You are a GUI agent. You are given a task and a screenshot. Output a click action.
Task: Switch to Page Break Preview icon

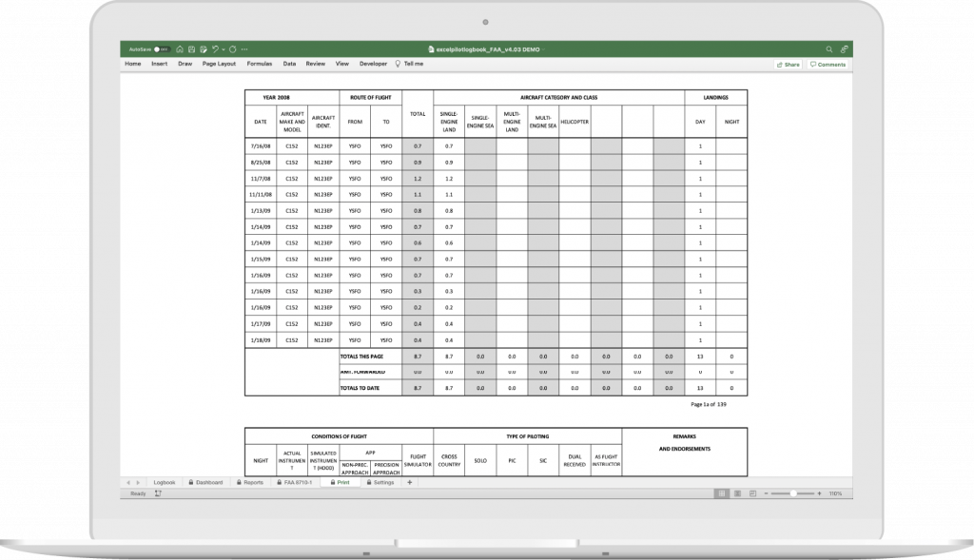[x=753, y=493]
